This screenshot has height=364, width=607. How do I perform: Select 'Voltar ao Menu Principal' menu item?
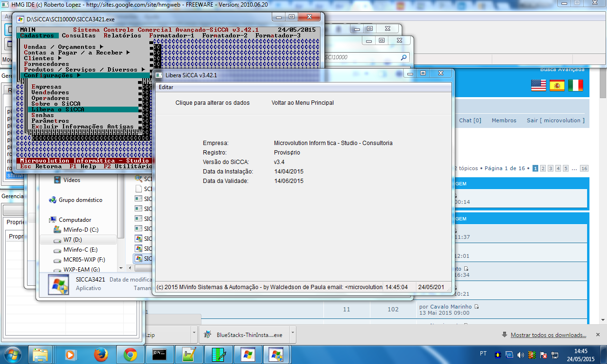coord(303,103)
